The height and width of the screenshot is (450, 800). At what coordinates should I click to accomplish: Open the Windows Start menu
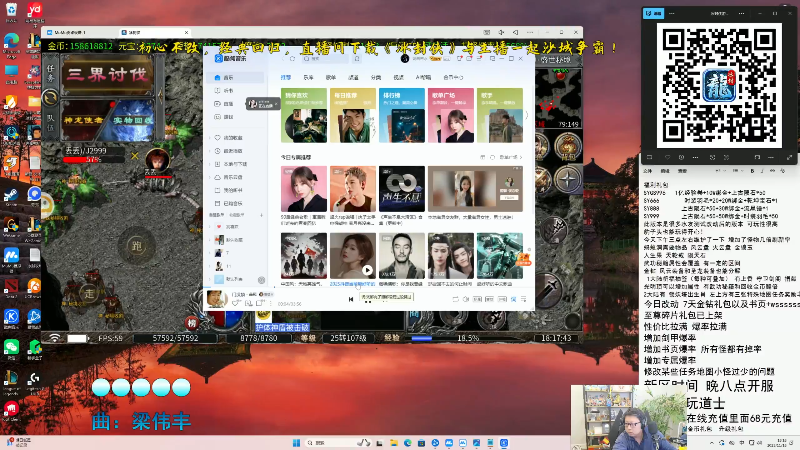pos(296,443)
